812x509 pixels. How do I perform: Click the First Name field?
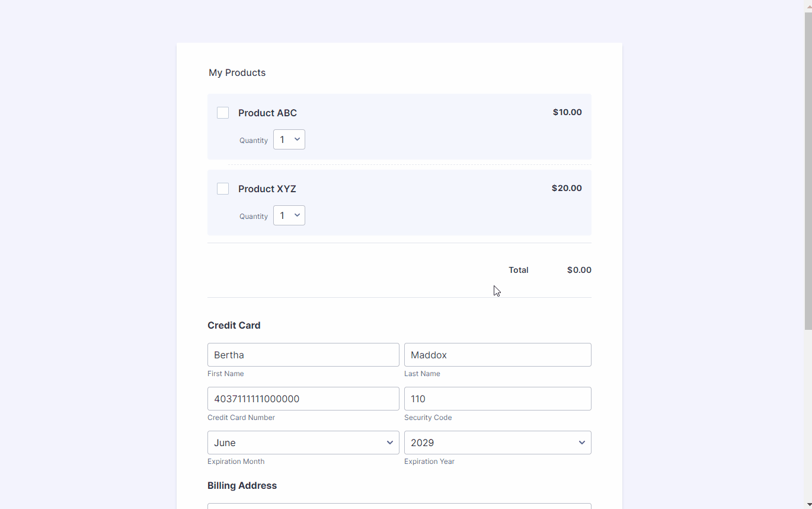coord(303,355)
